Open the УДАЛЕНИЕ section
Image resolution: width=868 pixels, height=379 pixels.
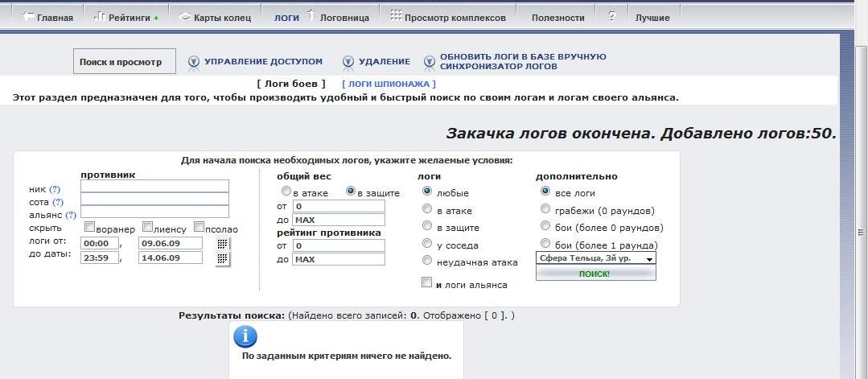[x=385, y=61]
